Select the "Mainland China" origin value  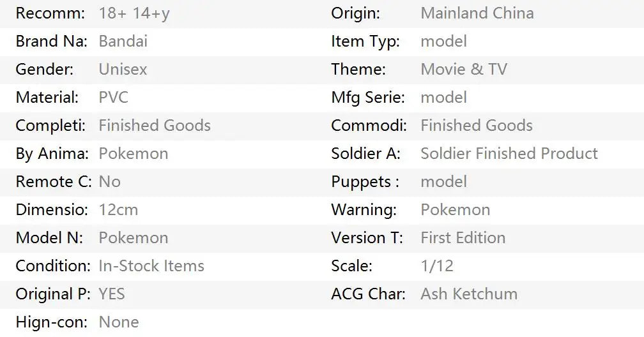tap(477, 13)
